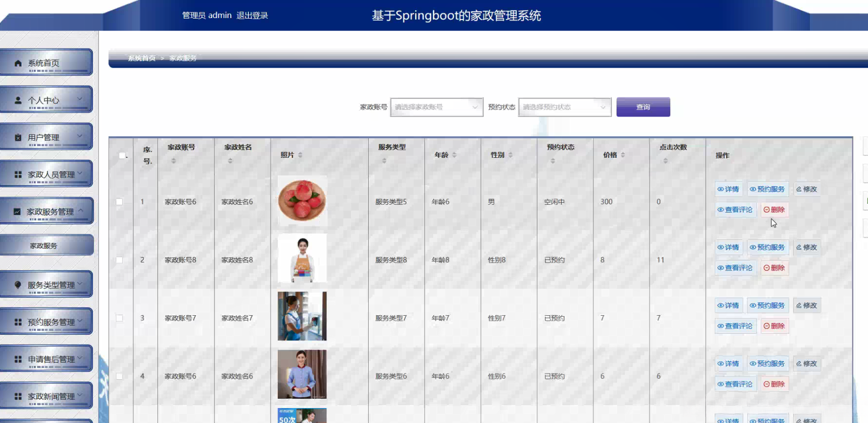868x423 pixels.
Task: Sort table by 性别 column arrows
Action: pos(510,155)
